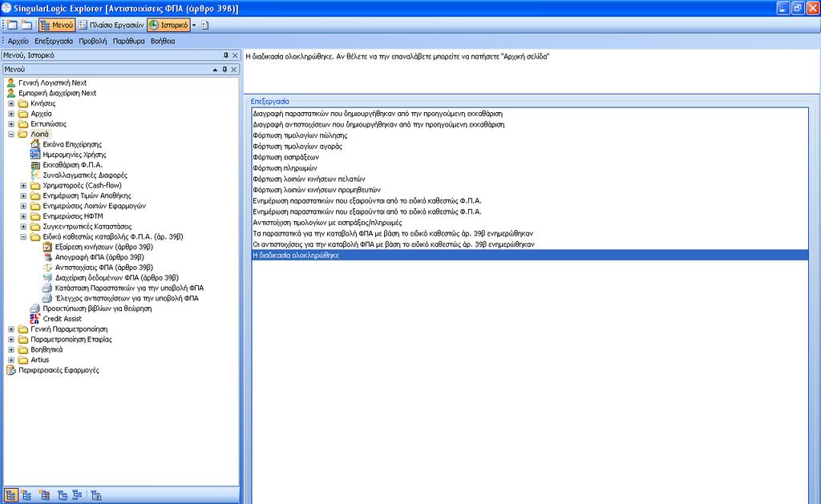This screenshot has height=504, width=821.
Task: Select 'Φόρτωση εισπράξεων' log line
Action: point(530,157)
